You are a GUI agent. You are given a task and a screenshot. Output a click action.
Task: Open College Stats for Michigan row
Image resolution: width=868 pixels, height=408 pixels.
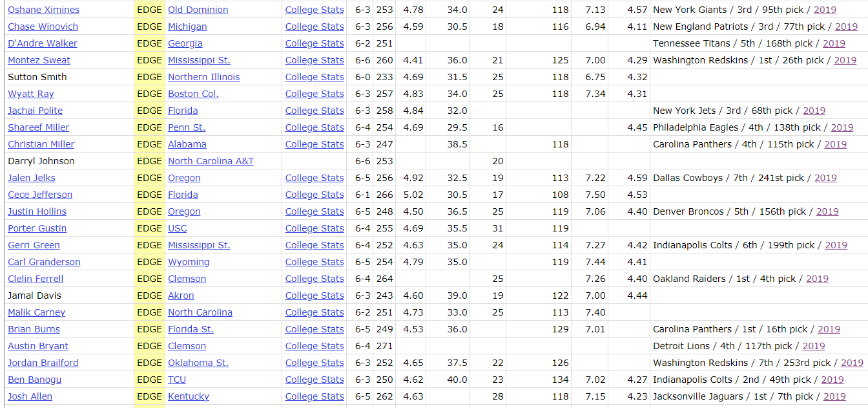pos(314,27)
